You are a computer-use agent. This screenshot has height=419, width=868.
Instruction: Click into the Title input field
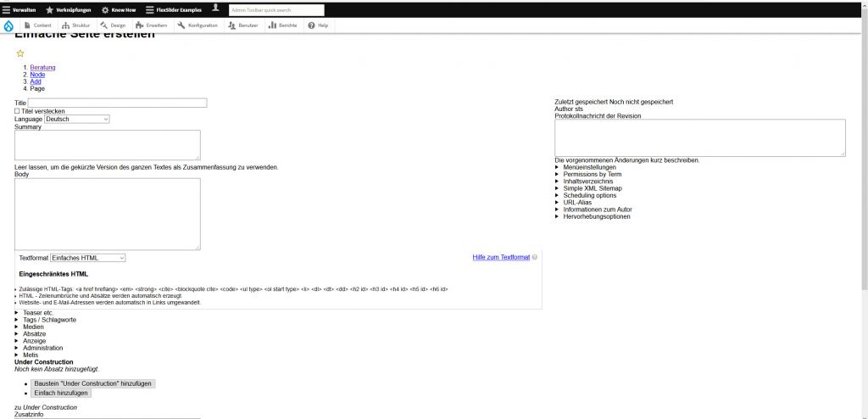[x=118, y=103]
